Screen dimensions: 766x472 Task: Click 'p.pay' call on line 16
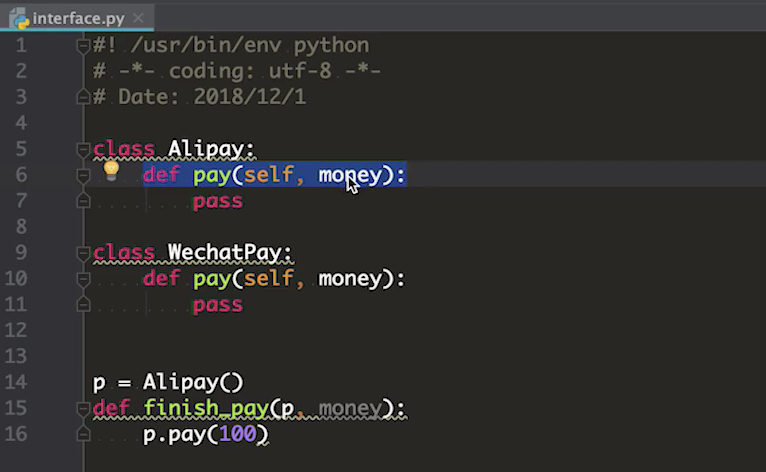(x=174, y=435)
